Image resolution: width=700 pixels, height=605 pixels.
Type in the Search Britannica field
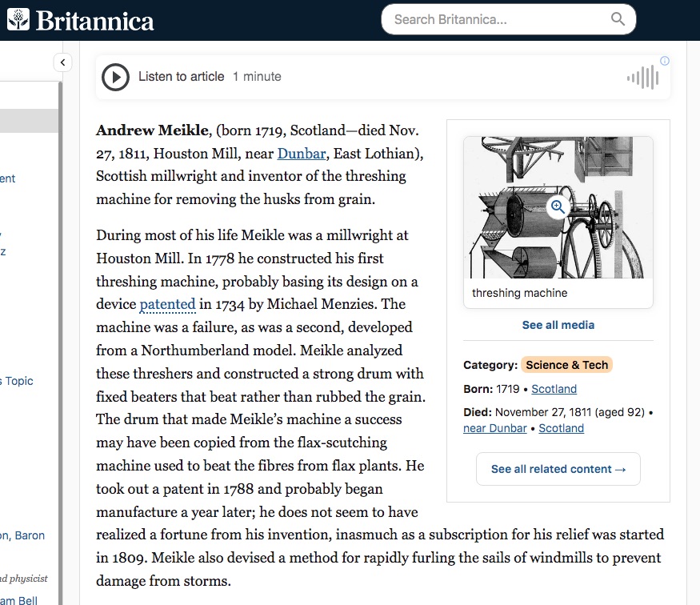click(x=496, y=19)
